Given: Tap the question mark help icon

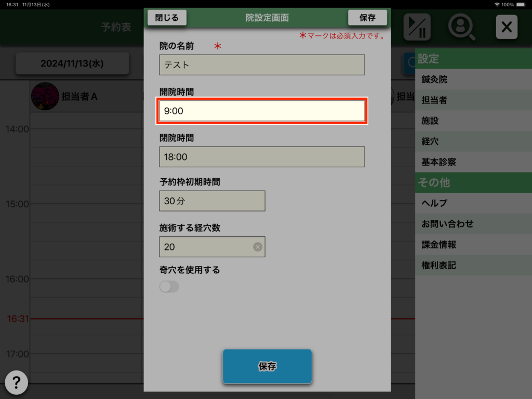Looking at the screenshot, I should pyautogui.click(x=16, y=383).
